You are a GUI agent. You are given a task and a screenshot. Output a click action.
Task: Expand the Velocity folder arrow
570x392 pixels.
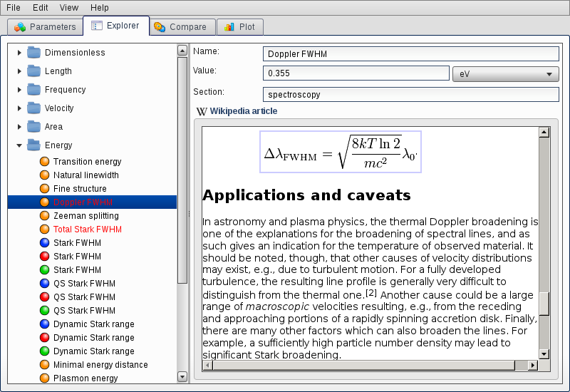(x=19, y=108)
